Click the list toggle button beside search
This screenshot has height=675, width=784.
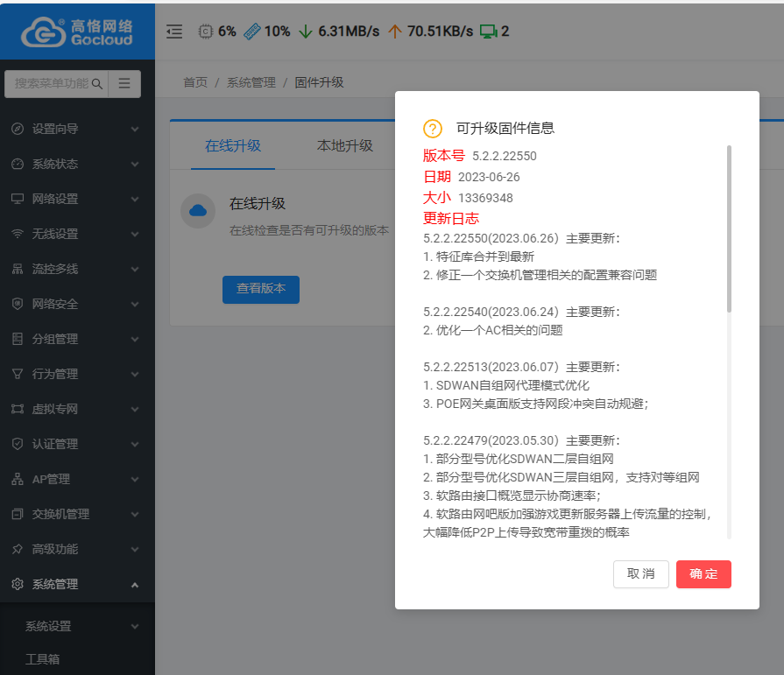[x=124, y=84]
